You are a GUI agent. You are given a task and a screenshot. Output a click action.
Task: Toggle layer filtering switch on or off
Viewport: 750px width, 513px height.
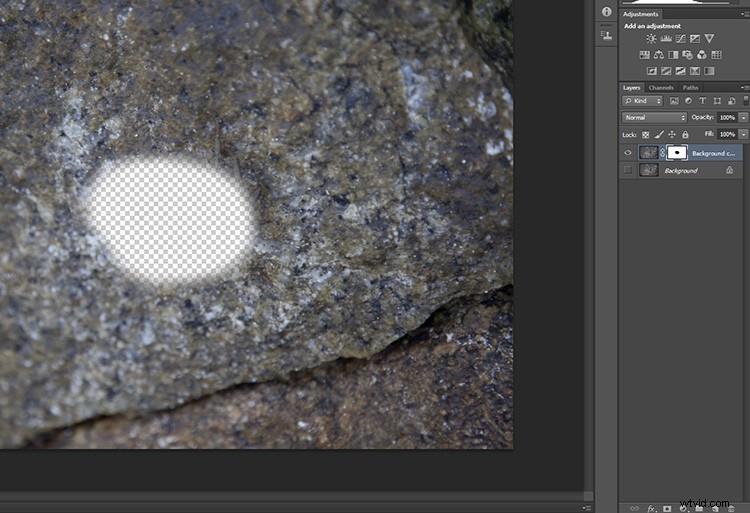pyautogui.click(x=746, y=101)
